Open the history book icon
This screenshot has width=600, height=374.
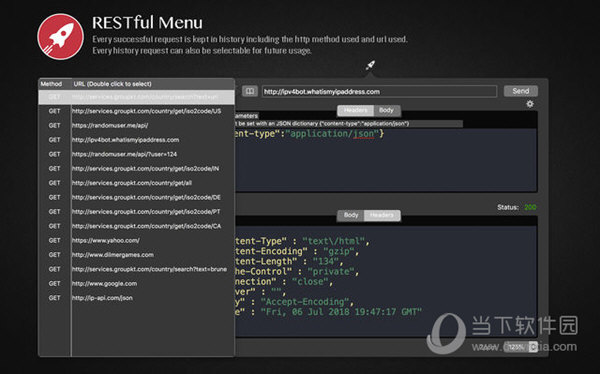point(249,91)
